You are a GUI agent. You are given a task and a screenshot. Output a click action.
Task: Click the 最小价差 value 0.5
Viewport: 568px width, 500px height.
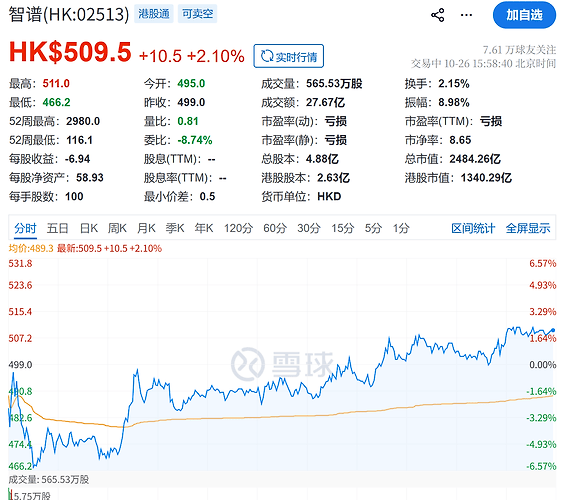tap(207, 197)
